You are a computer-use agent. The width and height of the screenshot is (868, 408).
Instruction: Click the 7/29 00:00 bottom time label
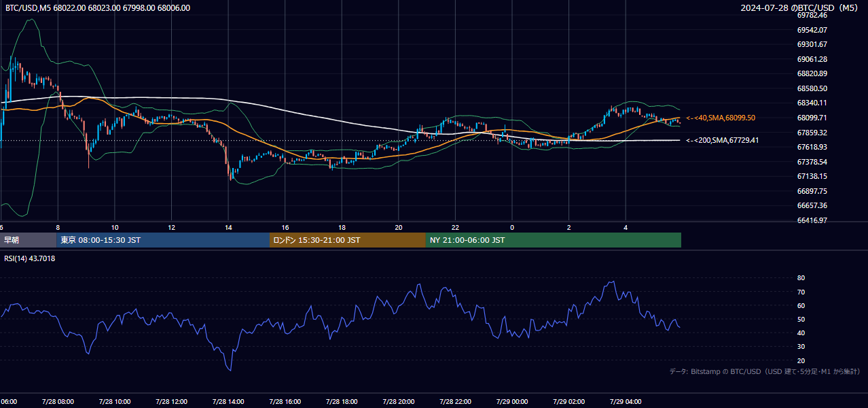(511, 401)
